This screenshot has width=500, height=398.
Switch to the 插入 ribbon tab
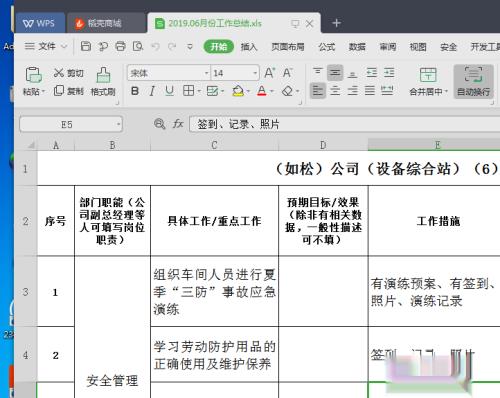click(249, 47)
